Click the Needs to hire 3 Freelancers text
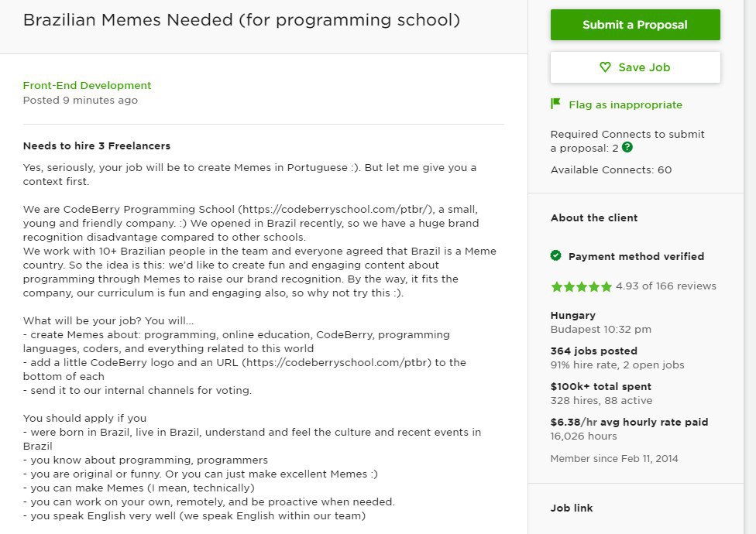Screen dimensions: 756x534 click(x=97, y=146)
